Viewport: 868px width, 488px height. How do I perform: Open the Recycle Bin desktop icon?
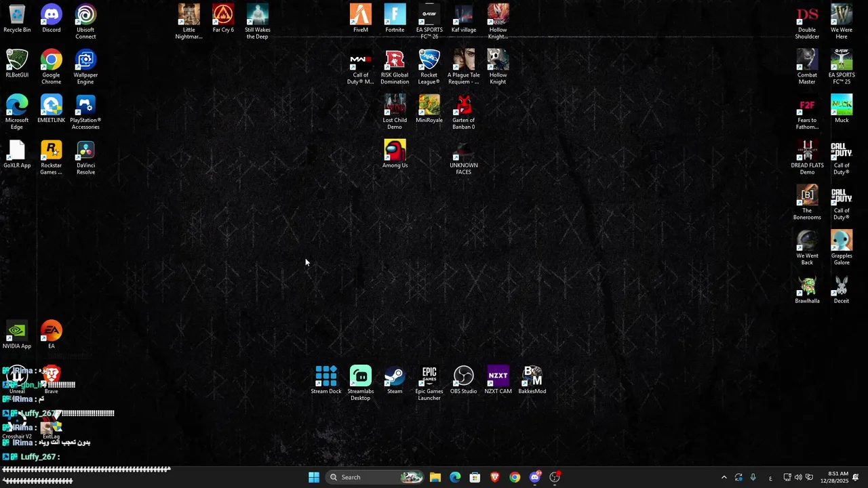coord(17,19)
